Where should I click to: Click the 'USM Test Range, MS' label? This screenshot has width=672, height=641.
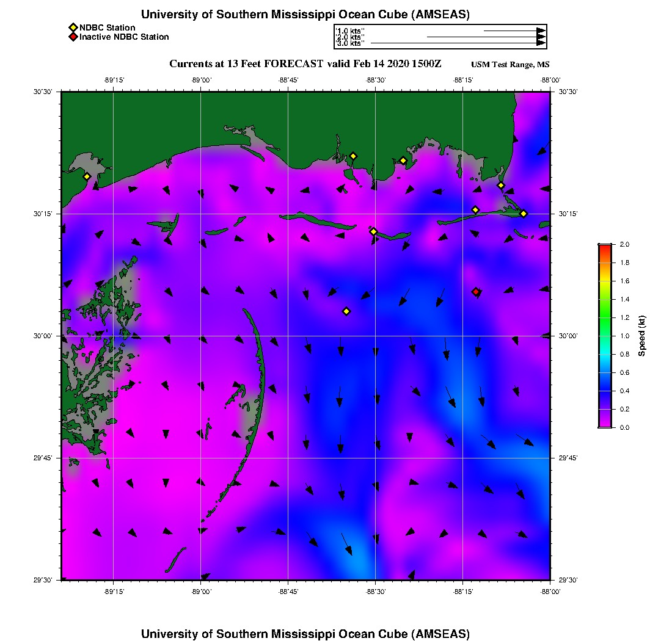pos(510,65)
